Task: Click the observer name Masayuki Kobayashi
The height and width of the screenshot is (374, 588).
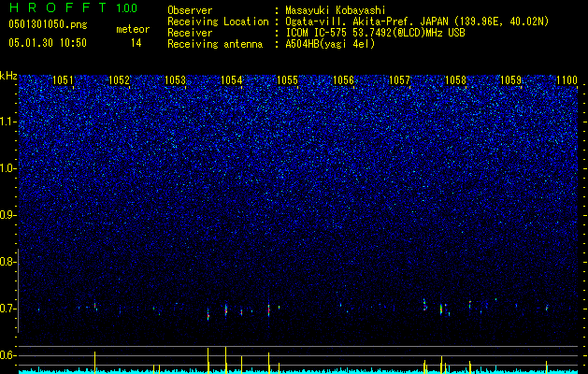Action: point(336,10)
